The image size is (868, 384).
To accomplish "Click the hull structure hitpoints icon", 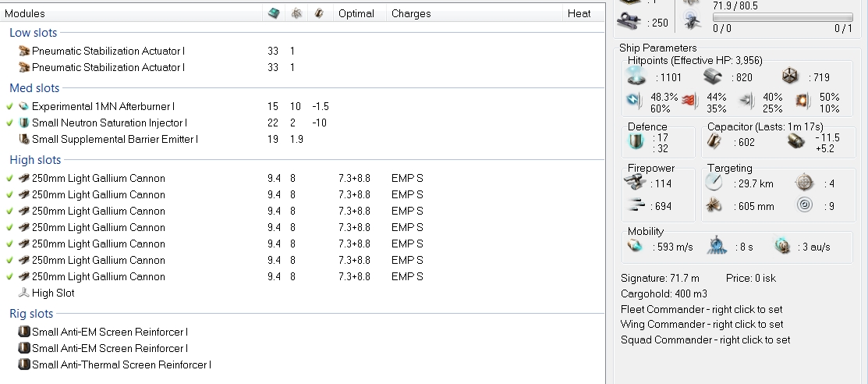I will (791, 76).
